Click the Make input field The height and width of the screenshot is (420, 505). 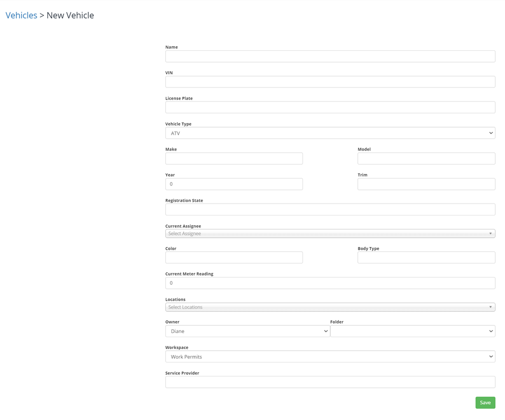(234, 158)
